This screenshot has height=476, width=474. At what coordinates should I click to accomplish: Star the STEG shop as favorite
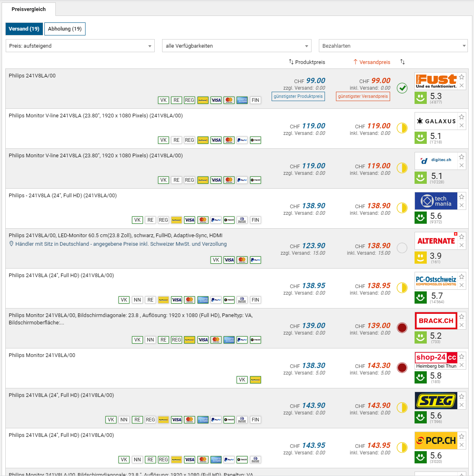(x=461, y=397)
